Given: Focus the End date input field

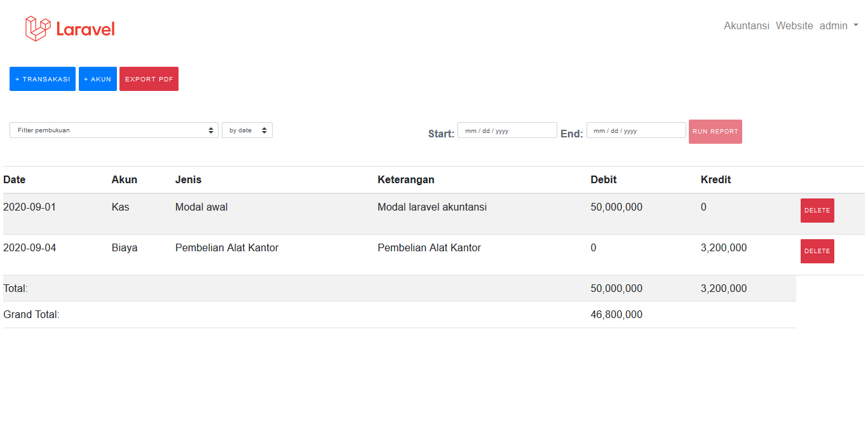Looking at the screenshot, I should (x=635, y=130).
